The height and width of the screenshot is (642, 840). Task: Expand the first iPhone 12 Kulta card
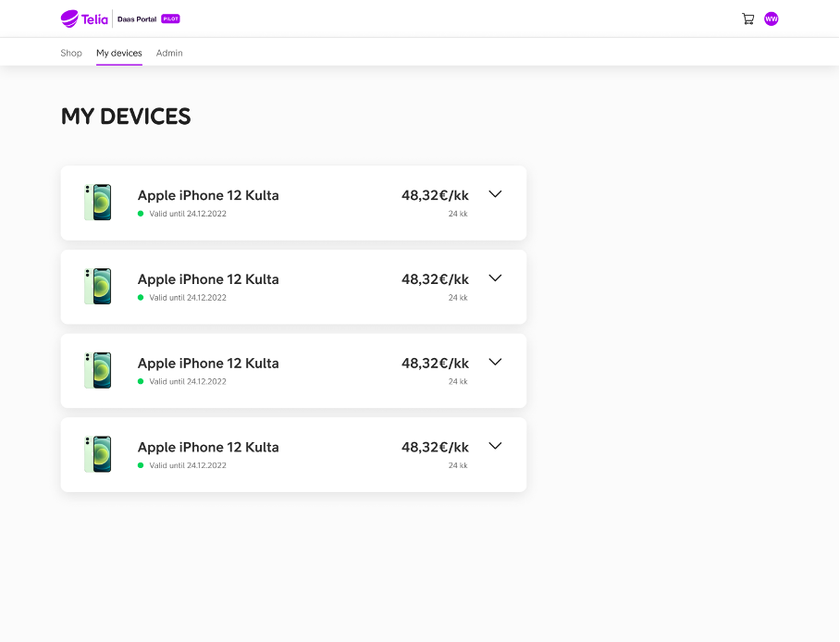[x=495, y=194]
